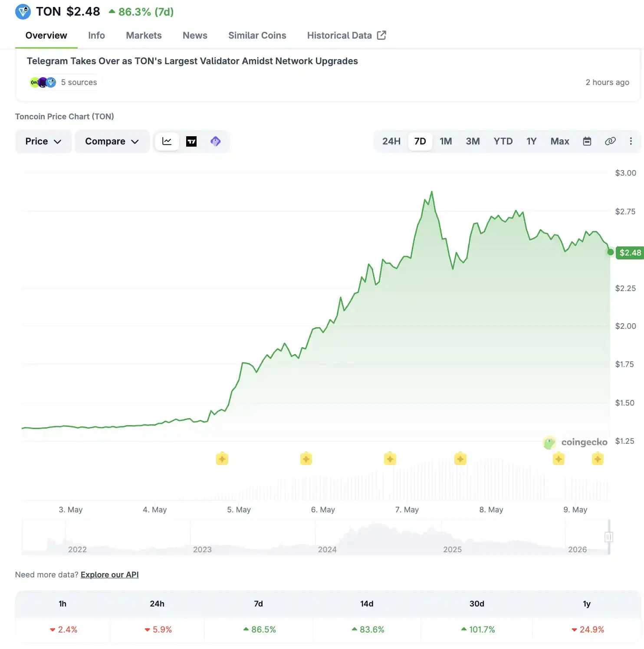Click the news marker near 6. May

point(306,459)
